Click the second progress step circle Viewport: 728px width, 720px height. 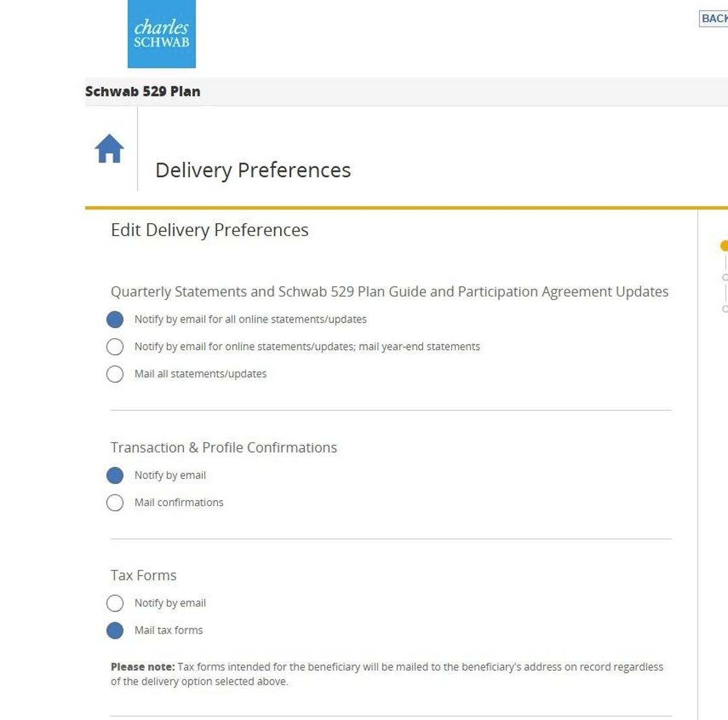[x=725, y=278]
